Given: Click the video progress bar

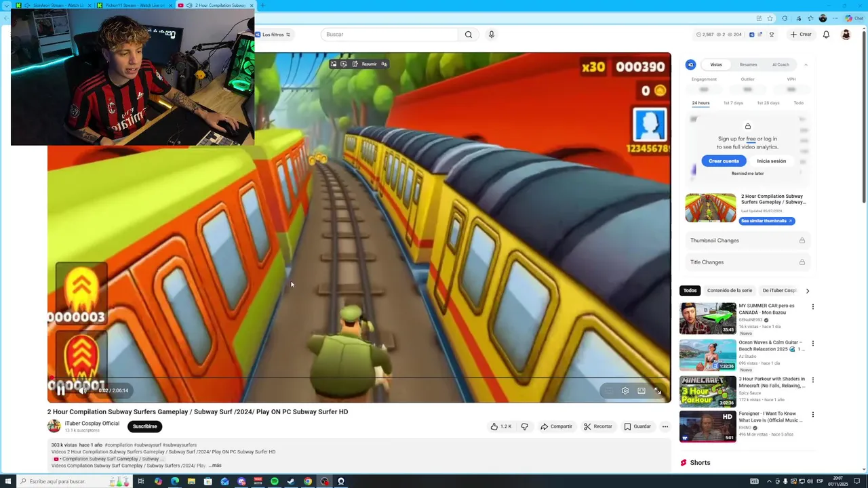Looking at the screenshot, I should (359, 378).
